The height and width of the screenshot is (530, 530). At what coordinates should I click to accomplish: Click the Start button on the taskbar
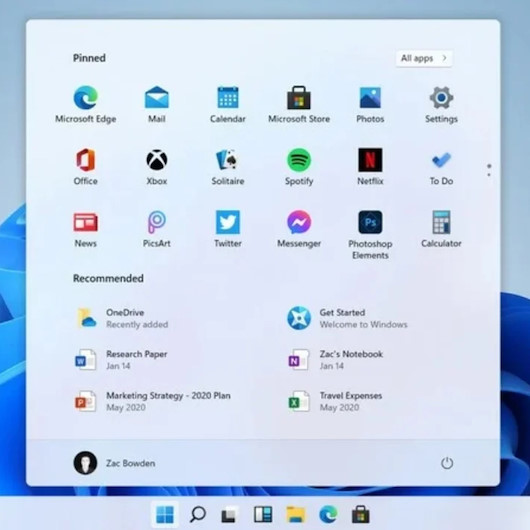[165, 514]
